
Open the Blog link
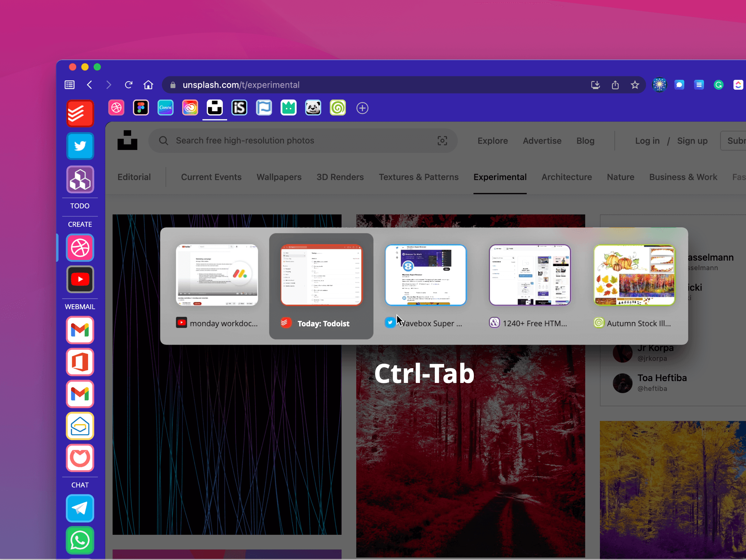coord(586,141)
